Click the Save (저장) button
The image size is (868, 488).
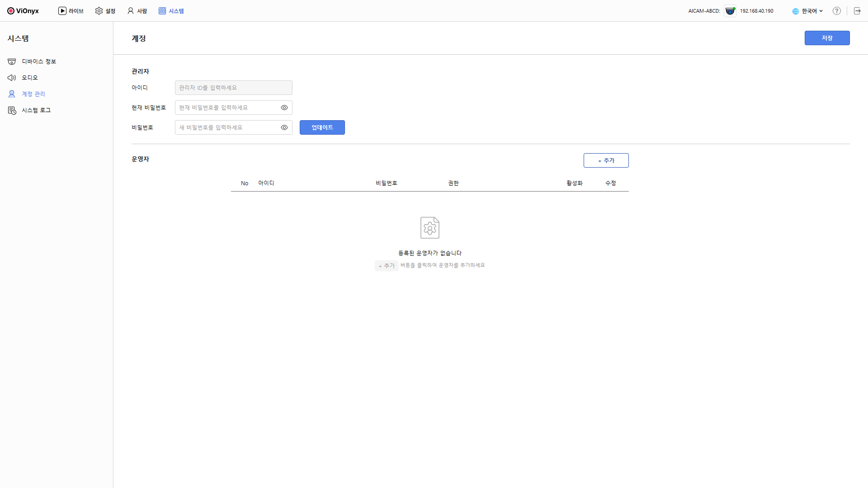click(x=827, y=38)
